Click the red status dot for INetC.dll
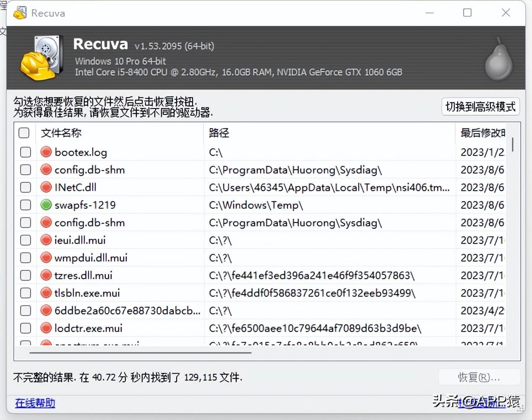Viewport: 532px width, 420px height. click(46, 187)
